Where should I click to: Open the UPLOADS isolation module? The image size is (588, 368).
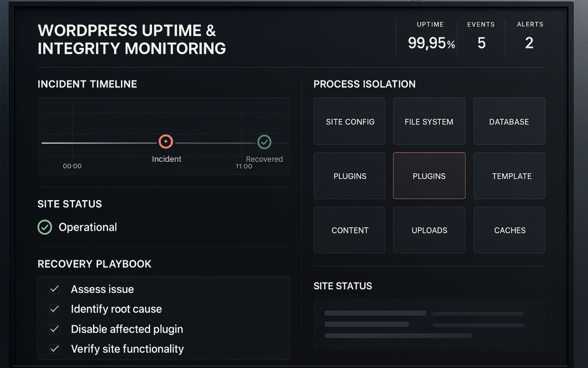[429, 230]
